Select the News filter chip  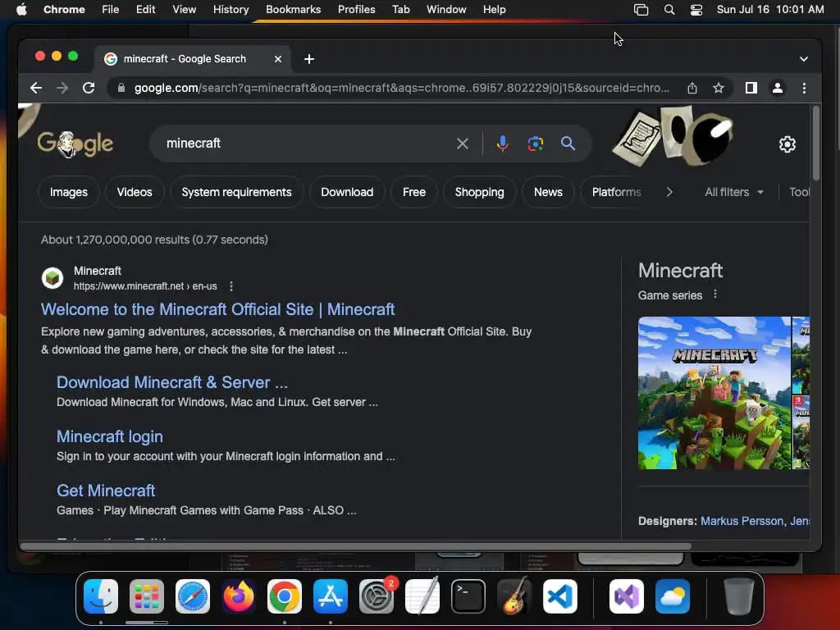(x=548, y=192)
